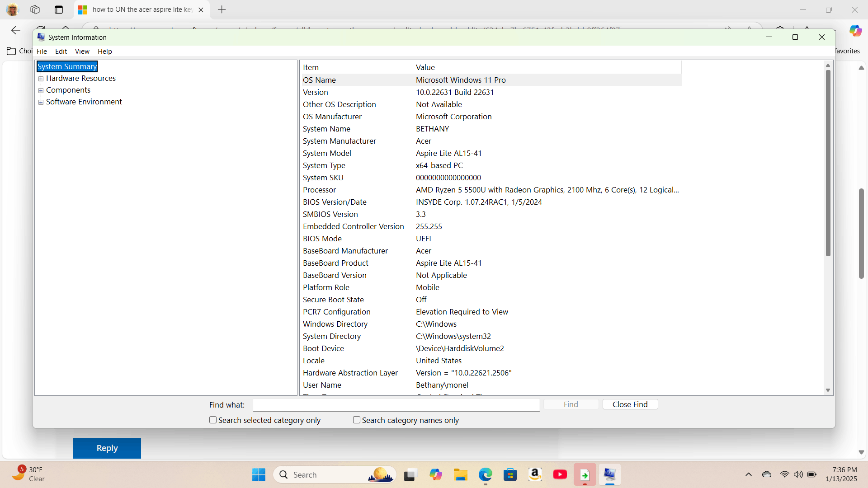The width and height of the screenshot is (868, 488).
Task: Click the Copilot taskbar icon
Action: point(435,475)
